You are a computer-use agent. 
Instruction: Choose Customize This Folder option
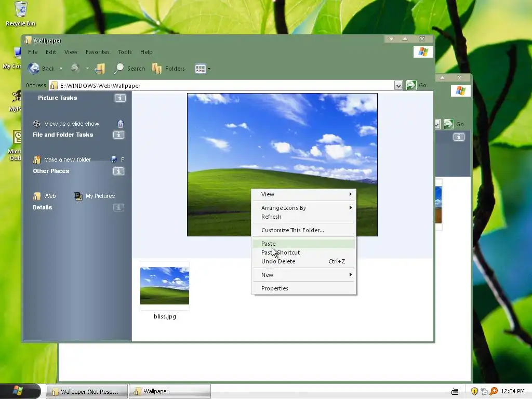coord(303,230)
